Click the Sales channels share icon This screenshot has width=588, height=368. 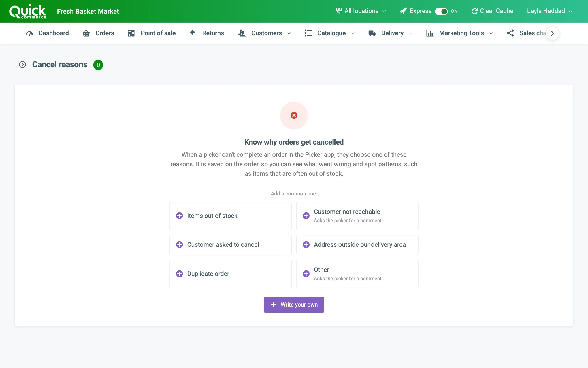pyautogui.click(x=510, y=33)
